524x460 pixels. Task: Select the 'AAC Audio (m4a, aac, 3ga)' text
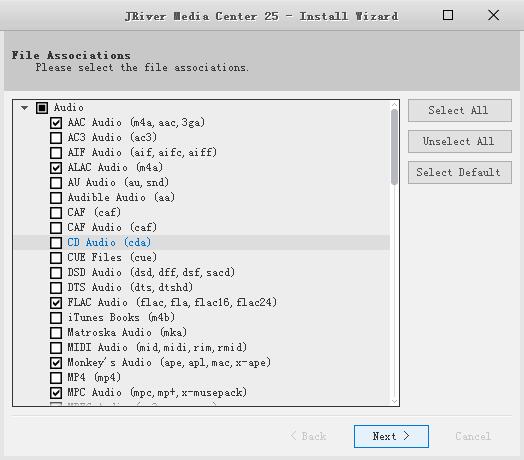[136, 123]
